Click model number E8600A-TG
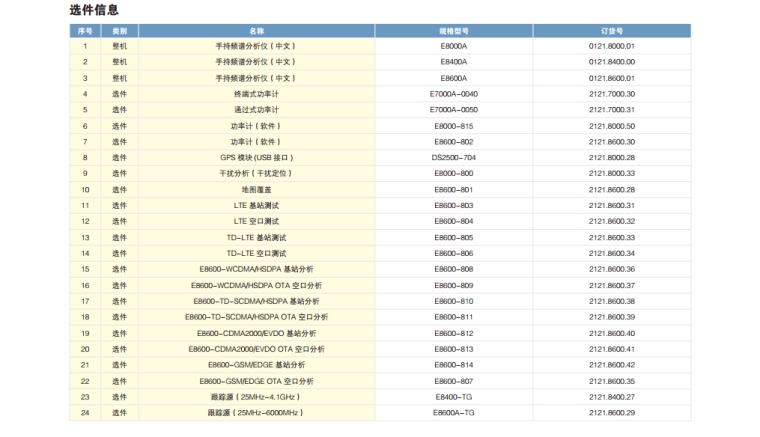Screen dimensions: 760x437 [x=453, y=412]
